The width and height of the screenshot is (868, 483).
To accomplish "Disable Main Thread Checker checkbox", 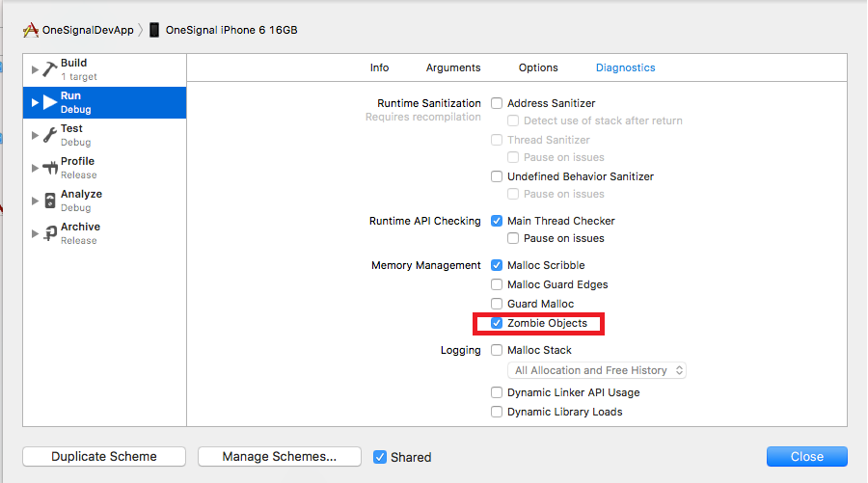I will pos(497,221).
